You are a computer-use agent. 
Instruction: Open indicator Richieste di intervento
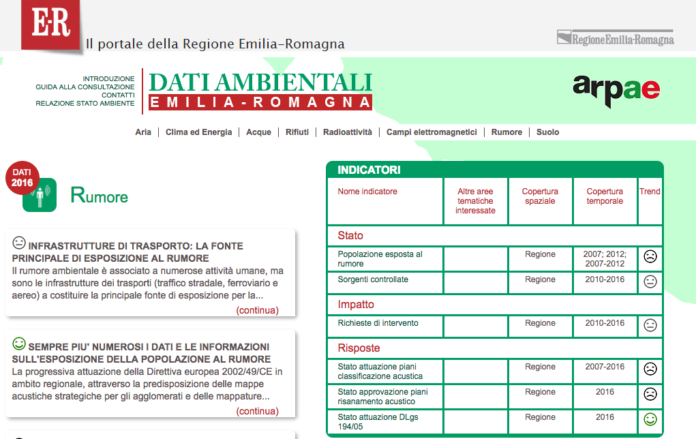(378, 323)
